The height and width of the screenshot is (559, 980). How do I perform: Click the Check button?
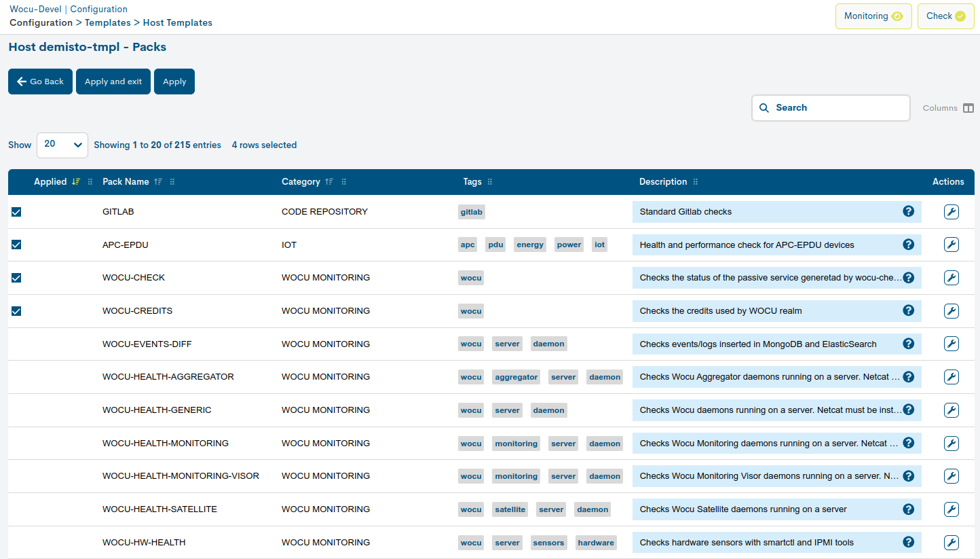point(945,16)
